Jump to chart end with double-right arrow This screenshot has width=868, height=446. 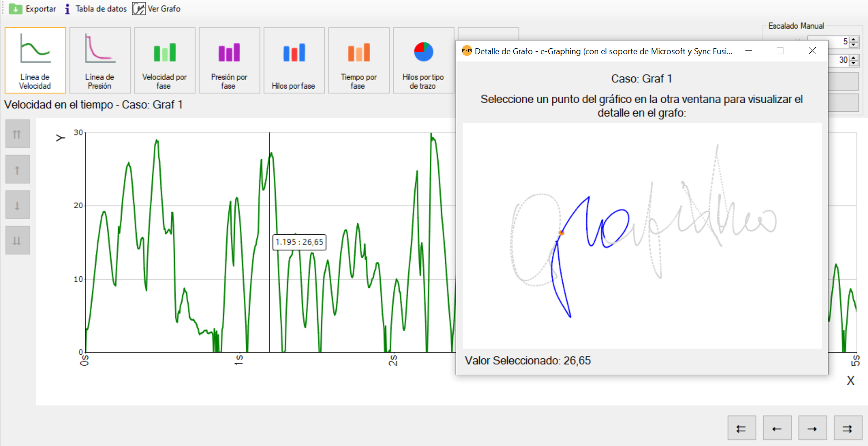pos(848,428)
